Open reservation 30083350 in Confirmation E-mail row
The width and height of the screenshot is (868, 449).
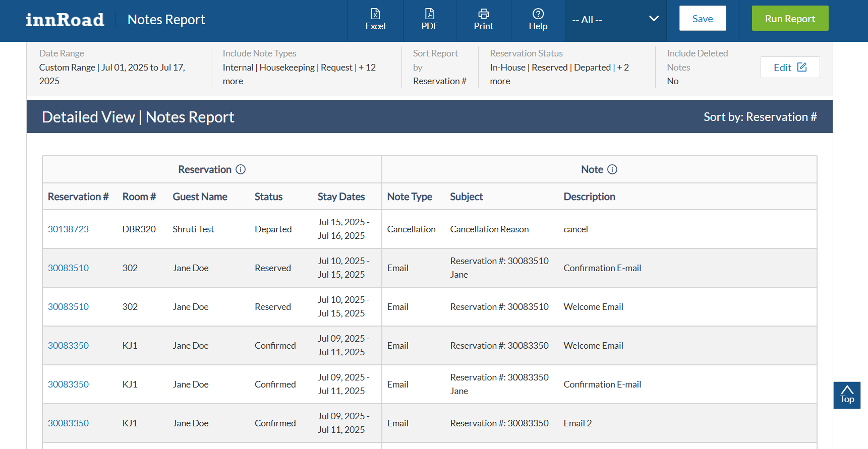click(68, 384)
